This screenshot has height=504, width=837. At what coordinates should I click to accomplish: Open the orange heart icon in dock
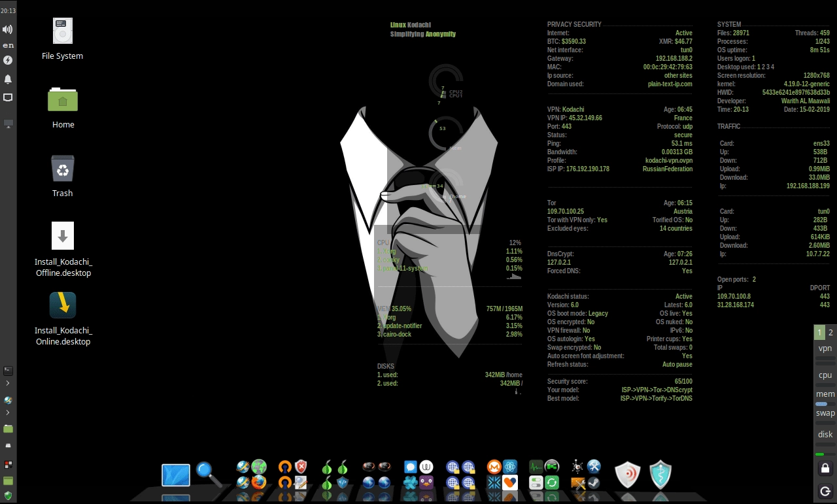509,483
